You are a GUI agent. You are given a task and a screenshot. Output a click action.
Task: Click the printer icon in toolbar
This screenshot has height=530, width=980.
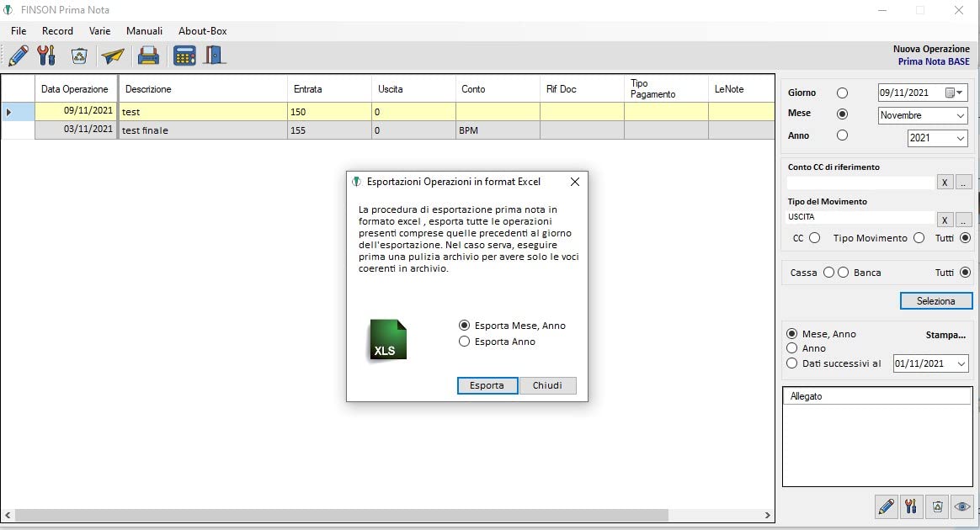(x=148, y=56)
